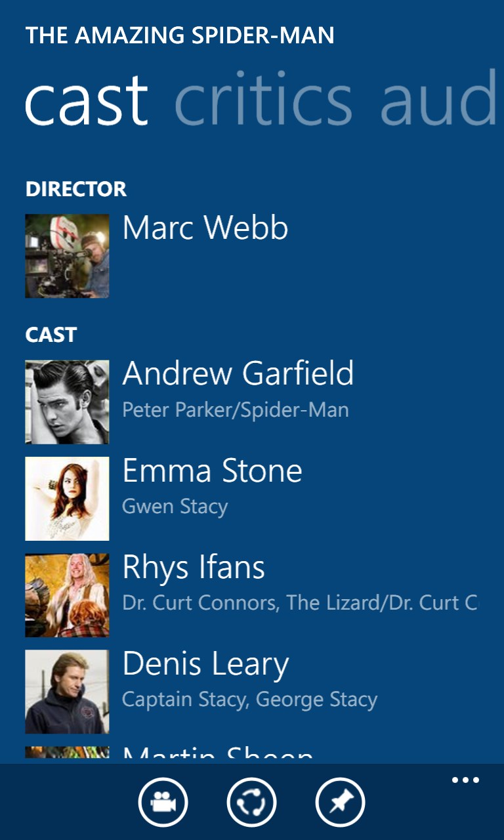Select cast member Andrew Garfield
This screenshot has width=504, height=840.
tap(238, 373)
